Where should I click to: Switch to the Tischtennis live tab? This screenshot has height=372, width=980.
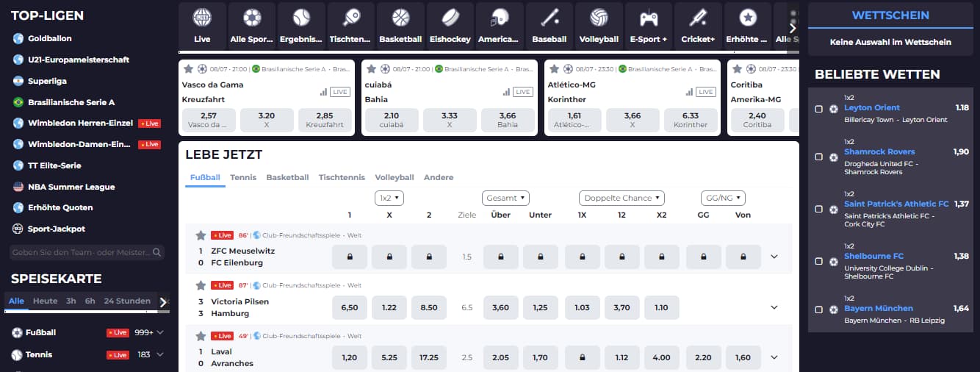[x=342, y=177]
